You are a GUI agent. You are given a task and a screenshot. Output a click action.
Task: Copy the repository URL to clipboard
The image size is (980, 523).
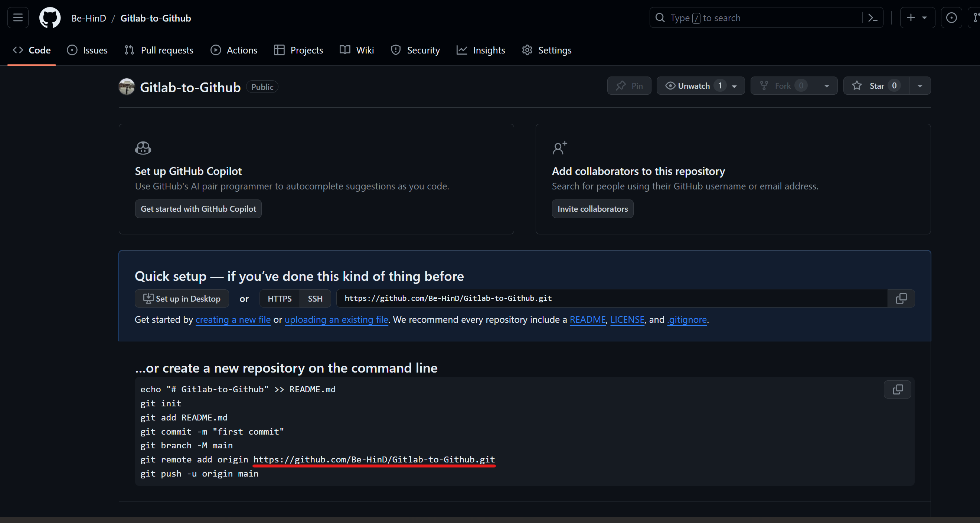tap(901, 298)
